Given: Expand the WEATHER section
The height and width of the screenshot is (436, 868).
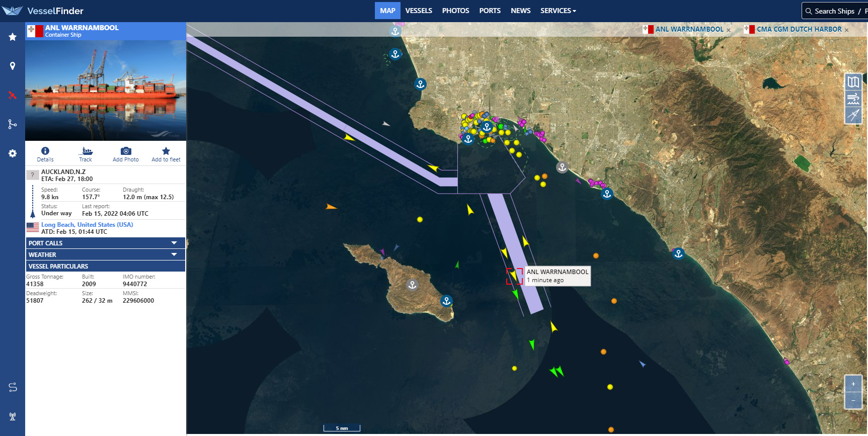Looking at the screenshot, I should (106, 254).
